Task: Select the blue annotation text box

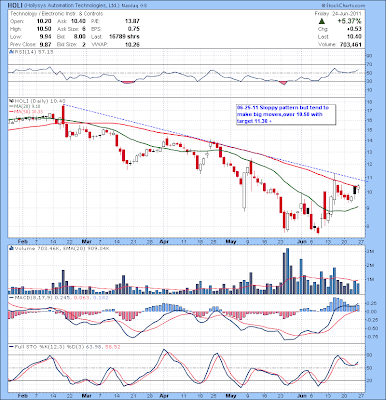Action: [x=286, y=115]
